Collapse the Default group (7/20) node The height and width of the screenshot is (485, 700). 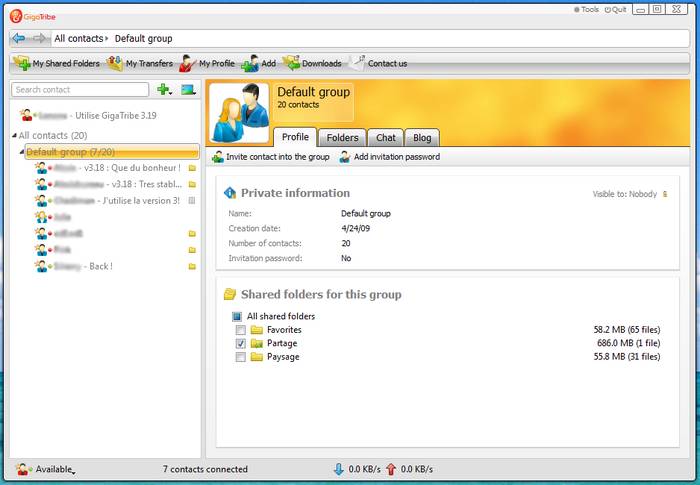pos(22,152)
